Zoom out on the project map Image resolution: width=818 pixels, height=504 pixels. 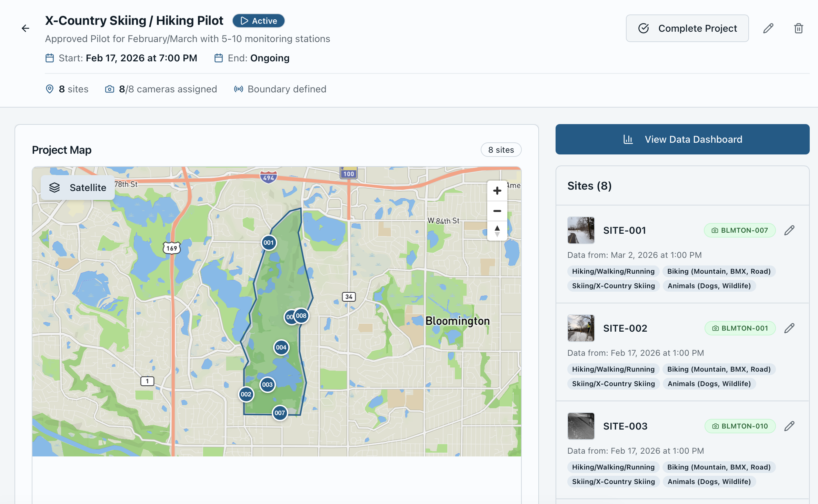[x=497, y=211]
